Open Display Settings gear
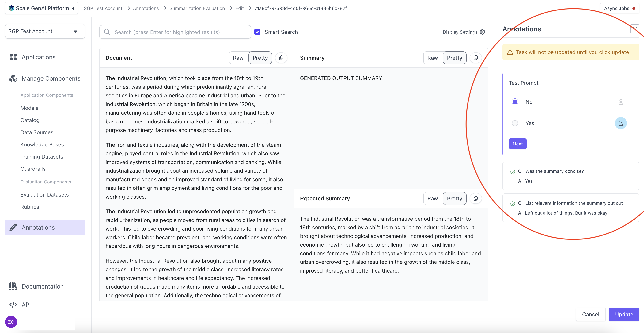 [482, 32]
